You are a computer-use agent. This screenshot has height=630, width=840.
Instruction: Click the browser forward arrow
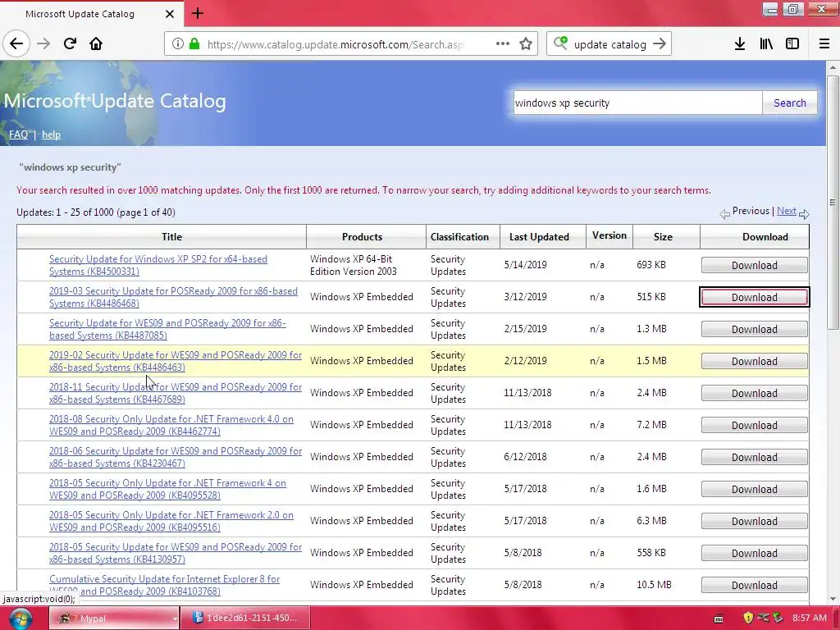[x=44, y=43]
